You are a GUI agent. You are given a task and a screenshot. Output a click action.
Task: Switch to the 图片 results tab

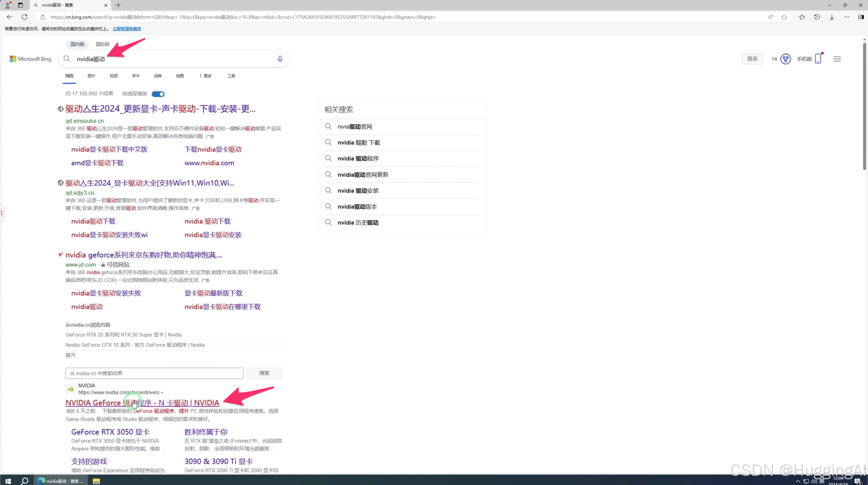[x=91, y=76]
